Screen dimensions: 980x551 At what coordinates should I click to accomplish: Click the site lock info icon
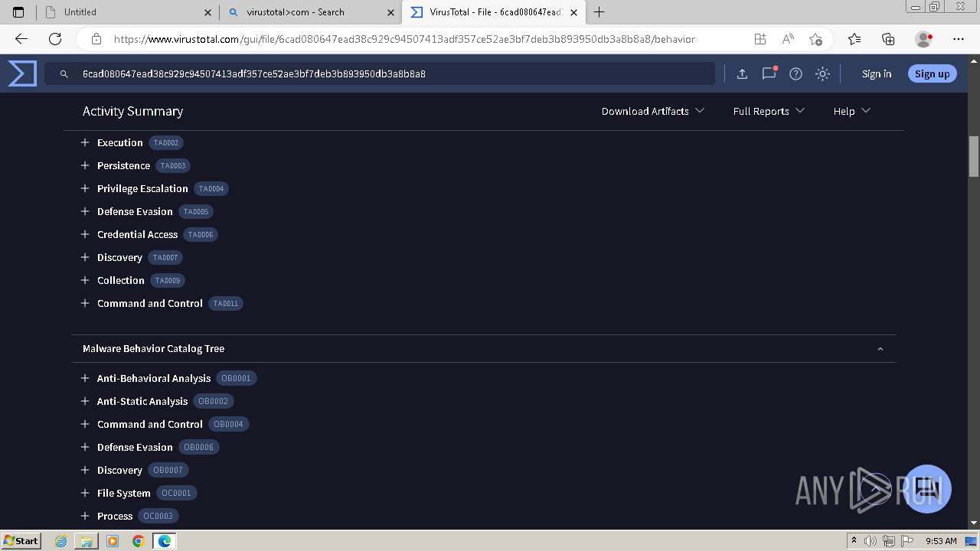pos(96,39)
